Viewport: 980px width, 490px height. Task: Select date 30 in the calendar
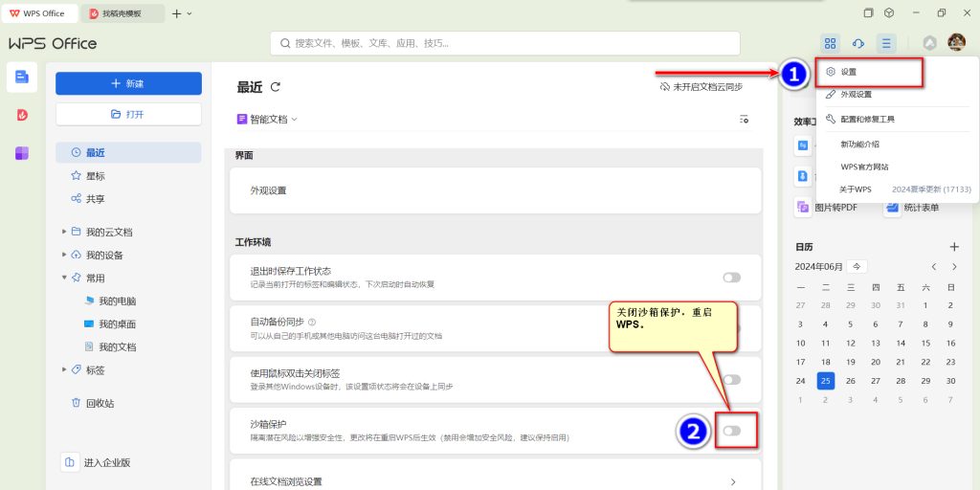point(951,381)
